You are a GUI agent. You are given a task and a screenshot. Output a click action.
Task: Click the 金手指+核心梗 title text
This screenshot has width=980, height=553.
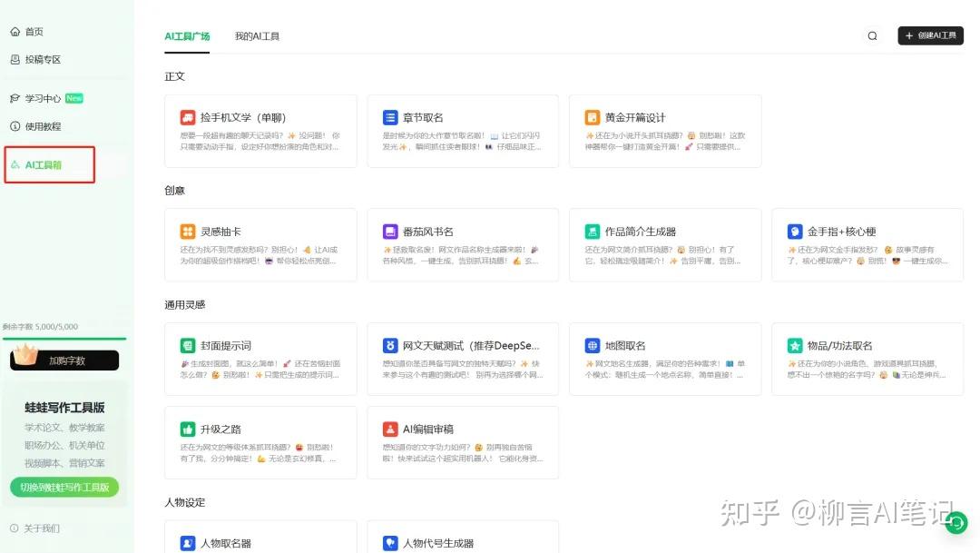(841, 232)
